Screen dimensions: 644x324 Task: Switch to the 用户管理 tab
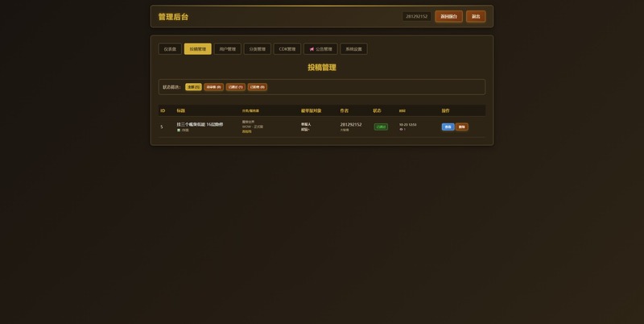coord(228,49)
